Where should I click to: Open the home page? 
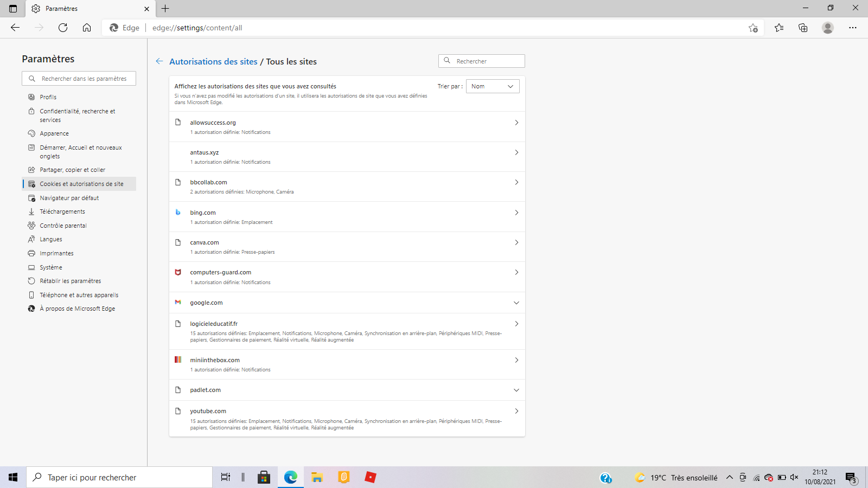87,28
